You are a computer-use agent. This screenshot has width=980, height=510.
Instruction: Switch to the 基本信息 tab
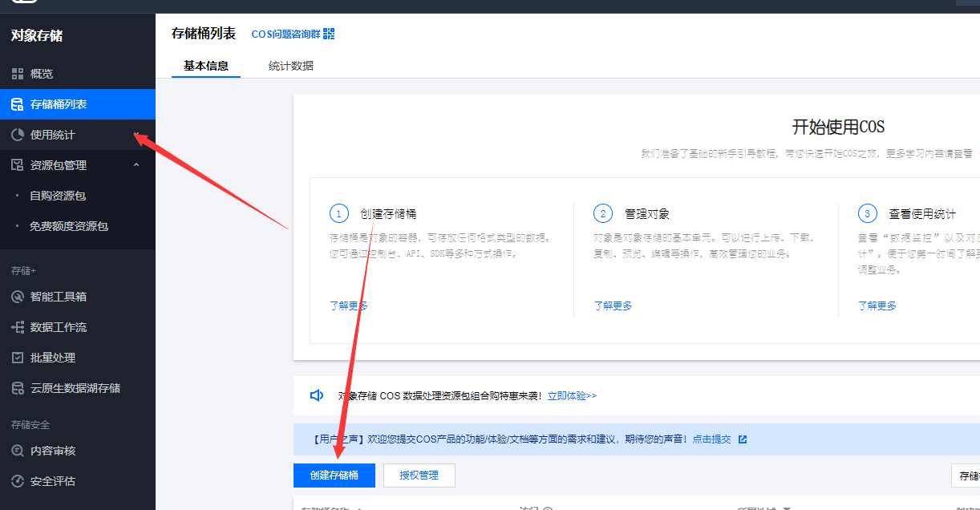click(x=206, y=66)
